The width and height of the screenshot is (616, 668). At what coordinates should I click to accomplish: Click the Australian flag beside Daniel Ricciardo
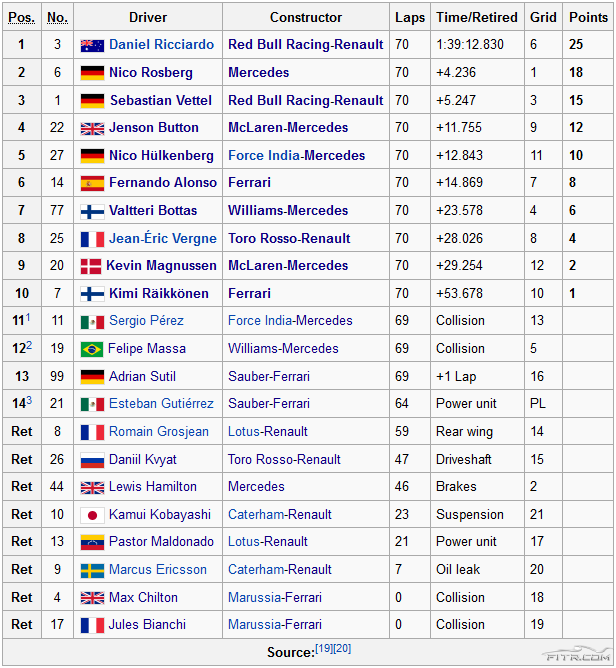click(92, 45)
